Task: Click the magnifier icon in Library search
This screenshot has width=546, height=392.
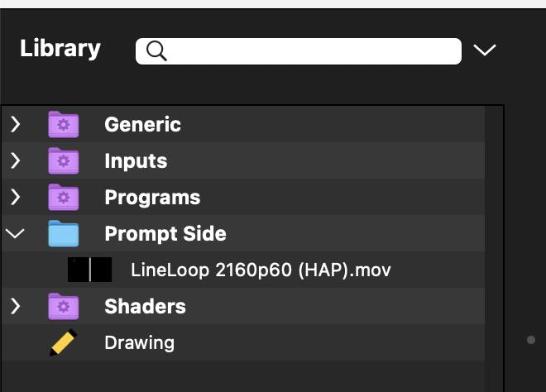Action: [x=156, y=51]
